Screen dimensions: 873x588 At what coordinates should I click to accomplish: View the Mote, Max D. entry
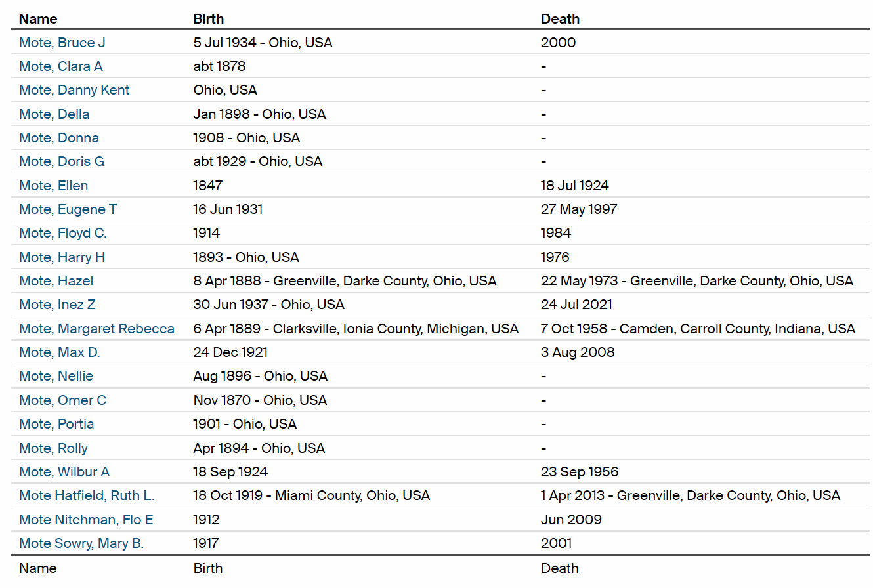59,352
